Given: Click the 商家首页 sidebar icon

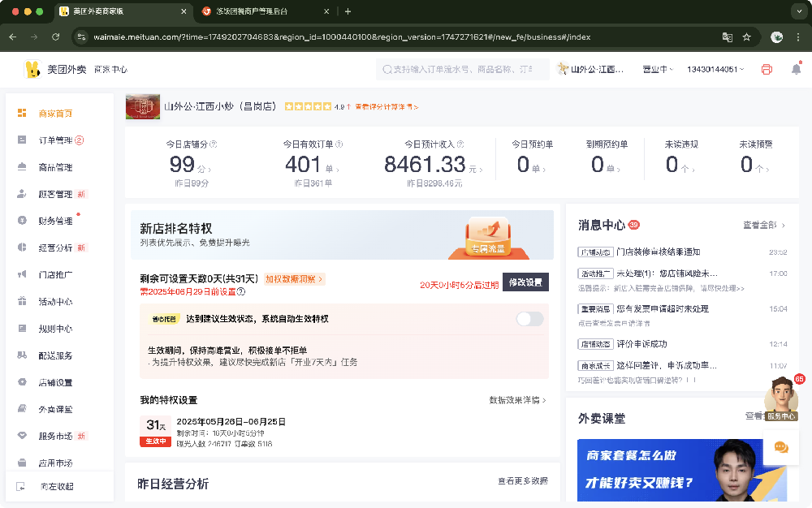Looking at the screenshot, I should click(x=22, y=114).
